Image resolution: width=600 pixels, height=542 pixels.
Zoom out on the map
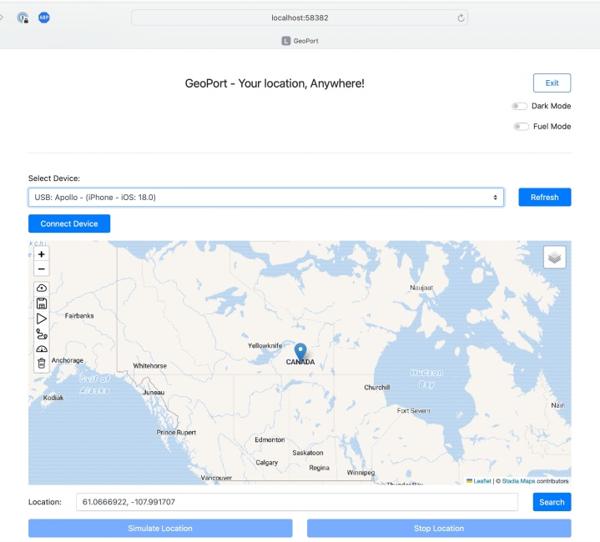pyautogui.click(x=41, y=269)
